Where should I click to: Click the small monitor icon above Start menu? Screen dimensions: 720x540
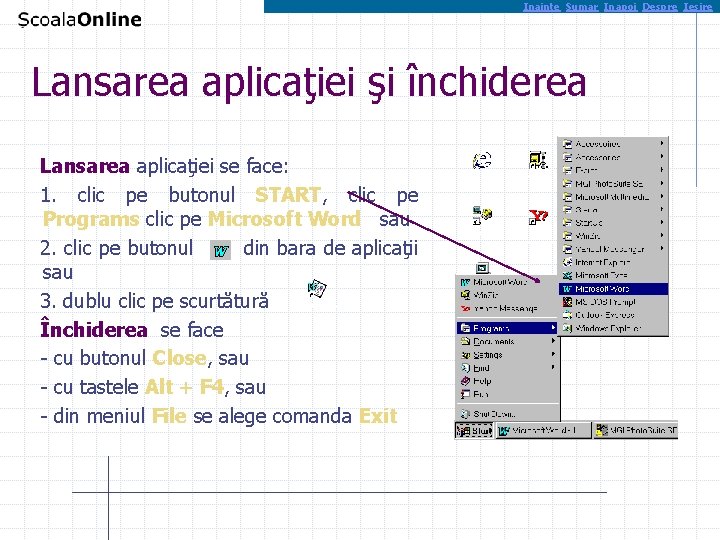[x=483, y=268]
